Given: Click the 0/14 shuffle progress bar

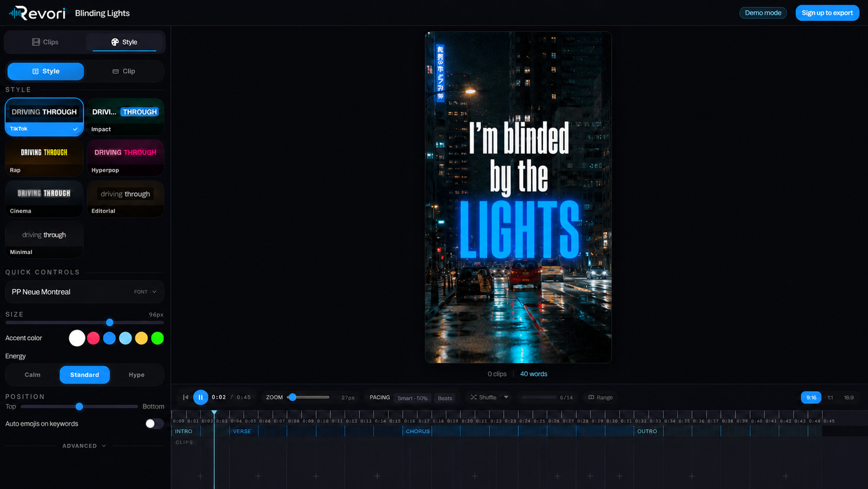Looking at the screenshot, I should tap(539, 398).
